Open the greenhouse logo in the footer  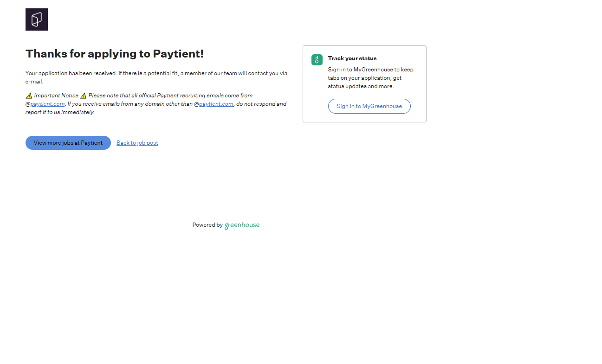pos(242,225)
